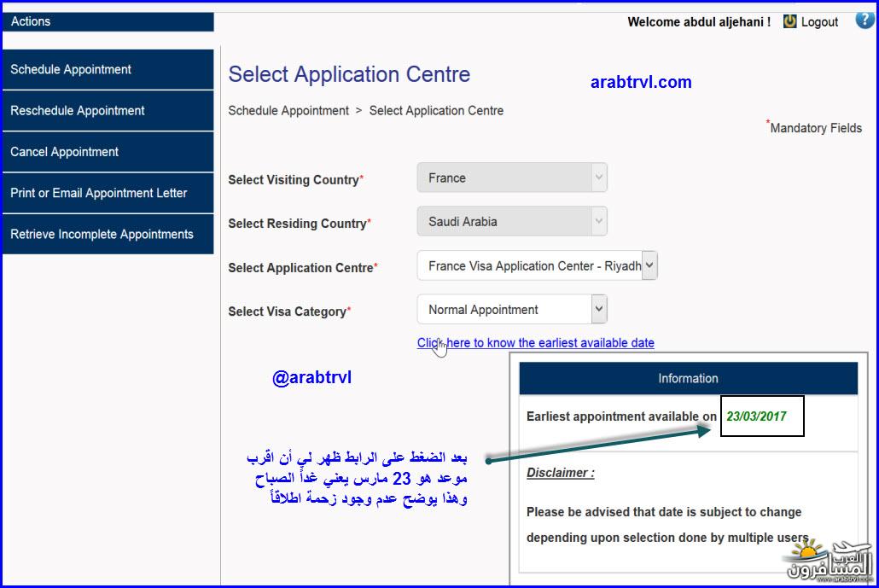Screen dimensions: 879x588
Task: Open the blue help question mark icon
Action: (864, 20)
